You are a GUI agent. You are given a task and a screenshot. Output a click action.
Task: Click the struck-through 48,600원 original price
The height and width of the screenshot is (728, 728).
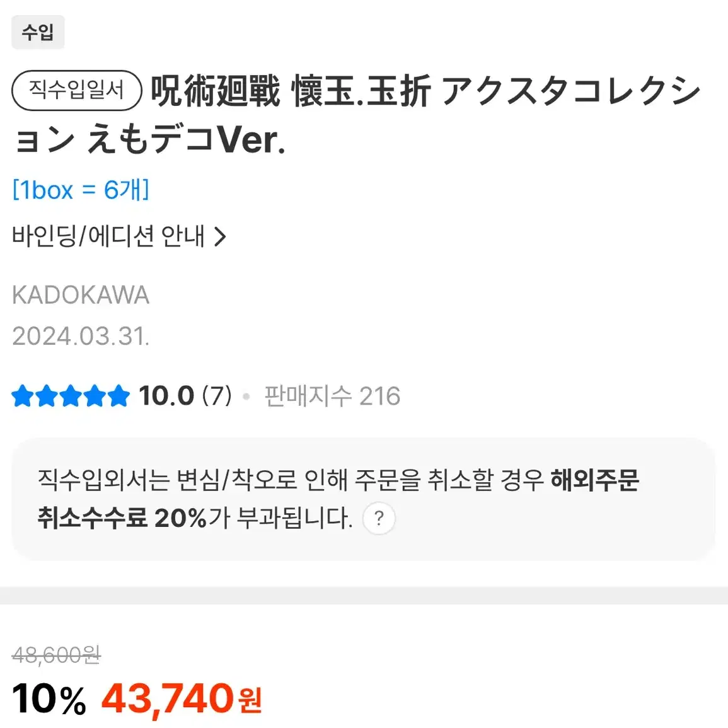pos(57,656)
